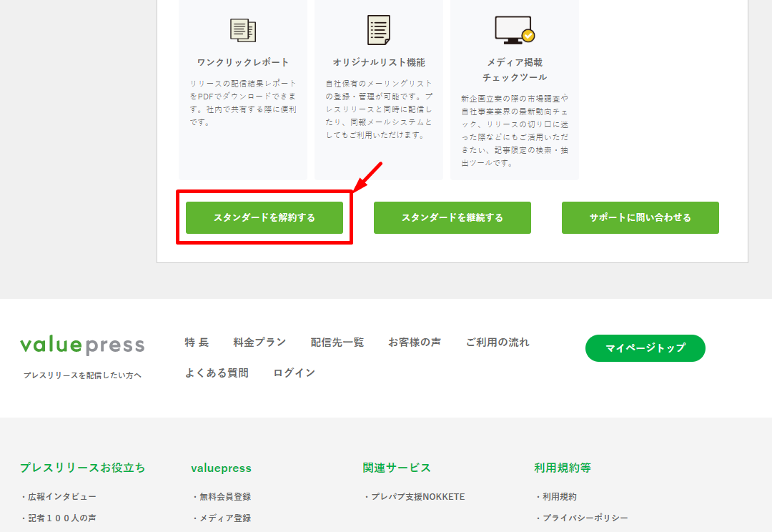Image resolution: width=772 pixels, height=532 pixels.
Task: Open 配信先一覧 in footer navigation
Action: click(337, 343)
